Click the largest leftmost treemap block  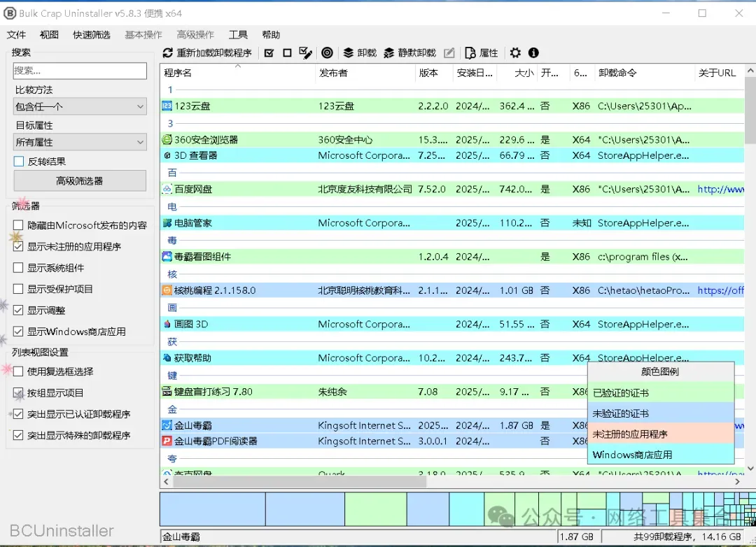[213, 509]
